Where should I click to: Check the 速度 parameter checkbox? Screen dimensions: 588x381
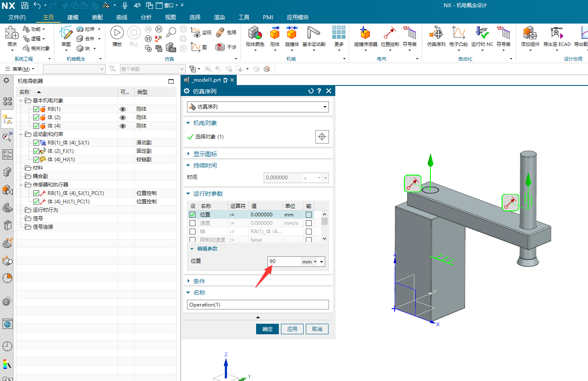click(192, 223)
